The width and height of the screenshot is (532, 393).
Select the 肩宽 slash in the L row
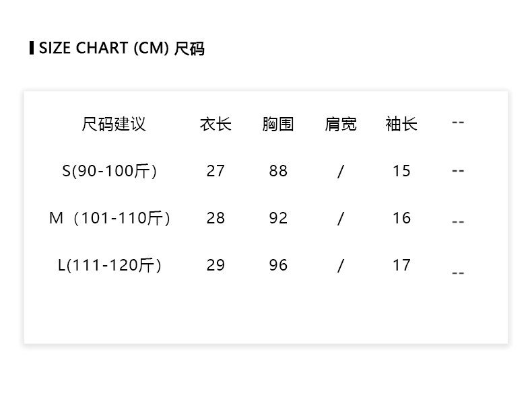[341, 266]
